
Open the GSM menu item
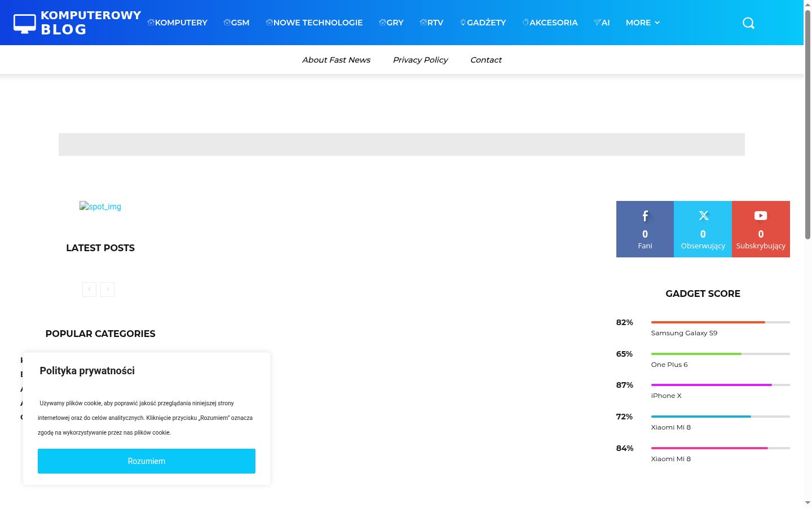(236, 23)
